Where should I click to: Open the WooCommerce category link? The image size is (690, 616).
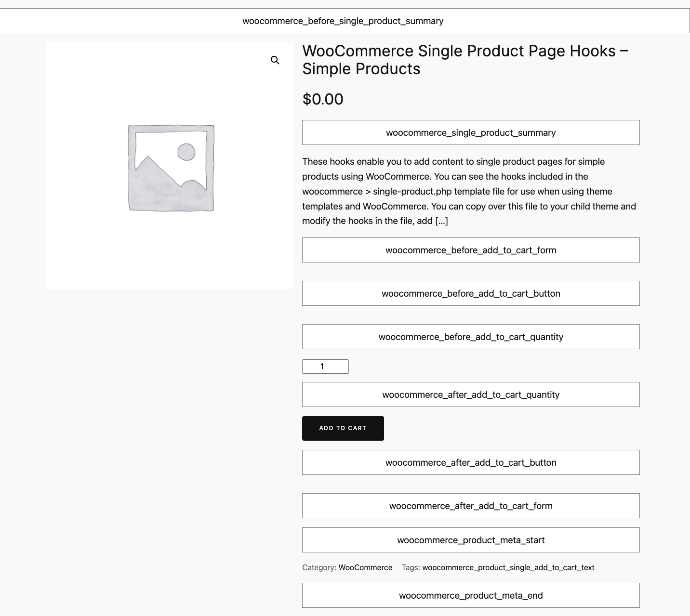[x=365, y=567]
